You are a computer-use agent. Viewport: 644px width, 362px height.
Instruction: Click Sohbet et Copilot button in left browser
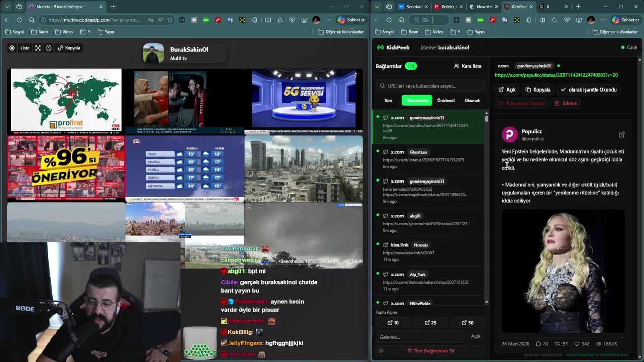point(351,20)
